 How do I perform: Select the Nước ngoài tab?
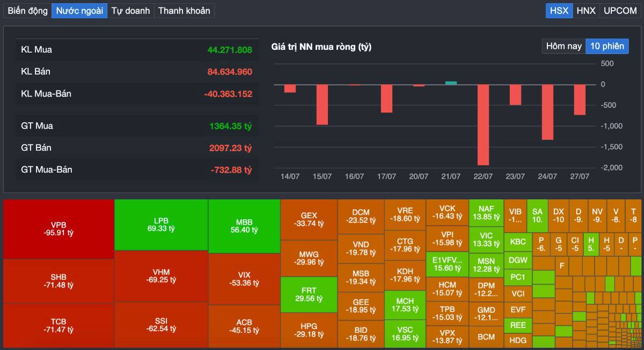coord(79,11)
